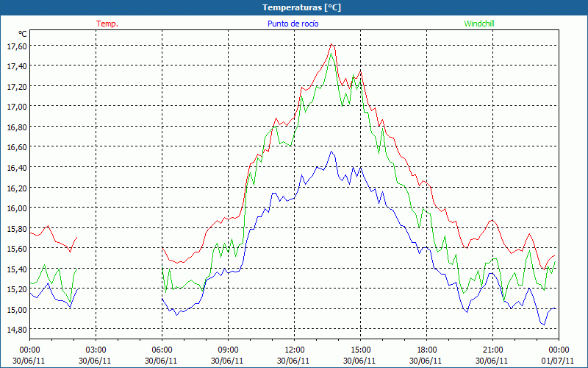Viewport: 588px width, 368px height.
Task: Click the 17,20 y-axis value
Action: [17, 86]
